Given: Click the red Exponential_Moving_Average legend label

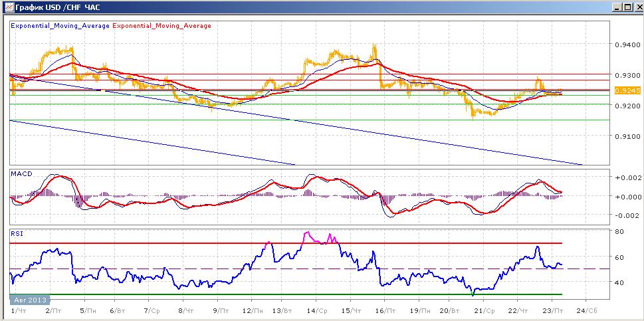Looking at the screenshot, I should [x=161, y=25].
